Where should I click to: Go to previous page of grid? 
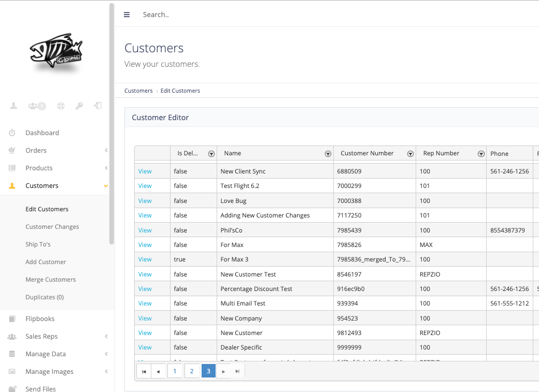158,371
